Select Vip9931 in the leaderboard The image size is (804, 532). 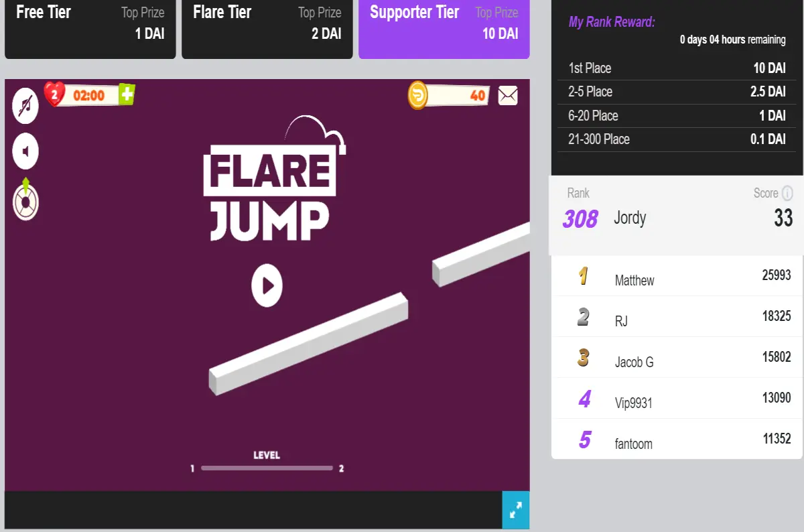tap(633, 403)
